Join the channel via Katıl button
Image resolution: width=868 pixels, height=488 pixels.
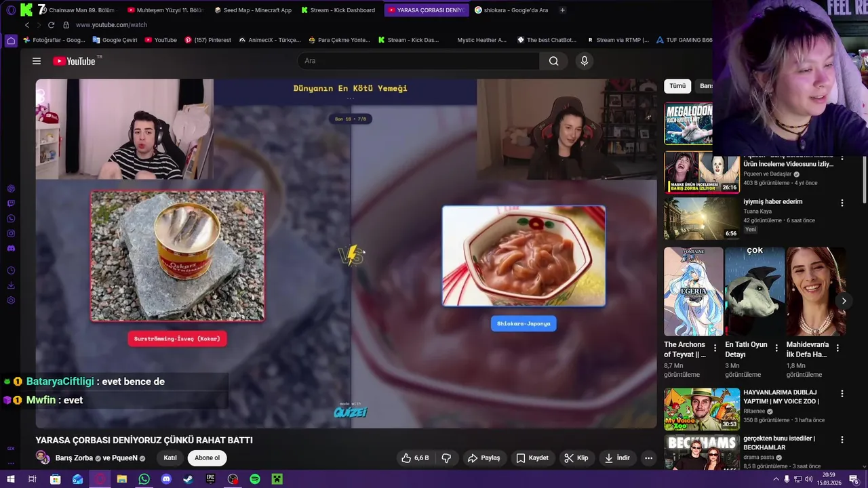[x=170, y=458]
